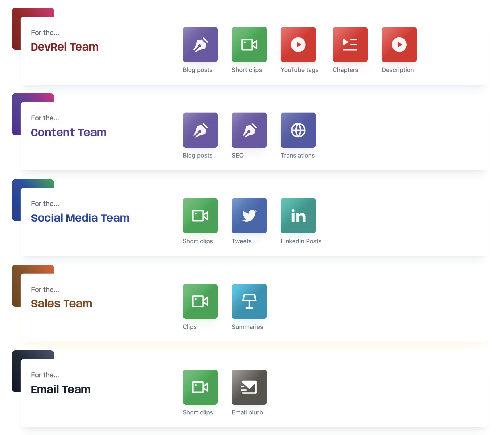Open the Content Team Blog posts icon

click(x=200, y=130)
